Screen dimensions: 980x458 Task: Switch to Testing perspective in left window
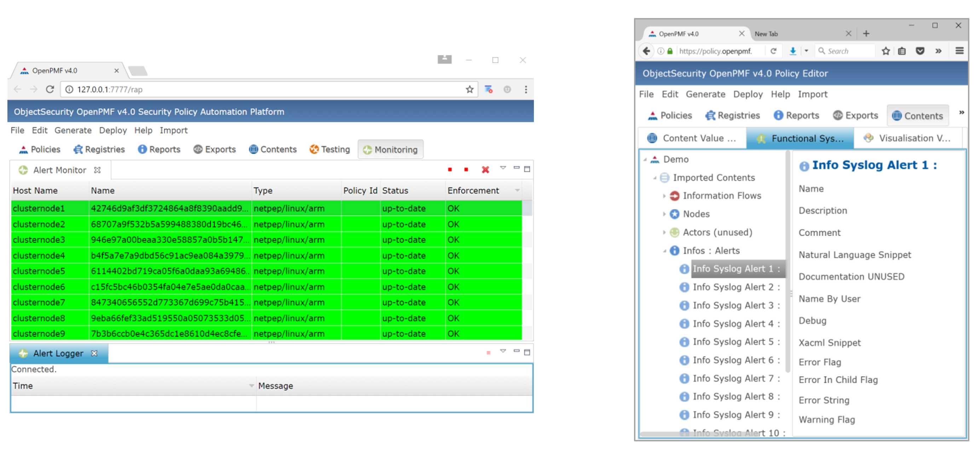tap(330, 149)
